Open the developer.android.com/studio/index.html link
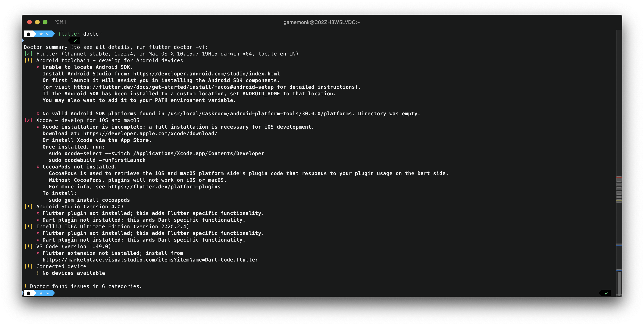This screenshot has height=326, width=644. (x=206, y=73)
